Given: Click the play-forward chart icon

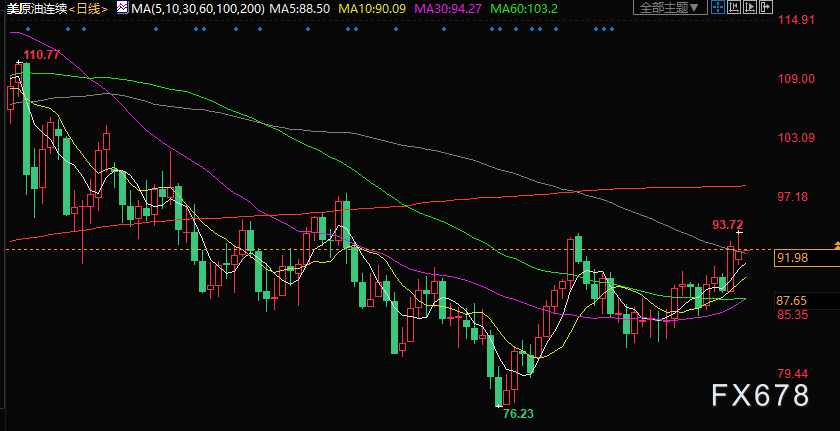Looking at the screenshot, I should click(x=750, y=7).
